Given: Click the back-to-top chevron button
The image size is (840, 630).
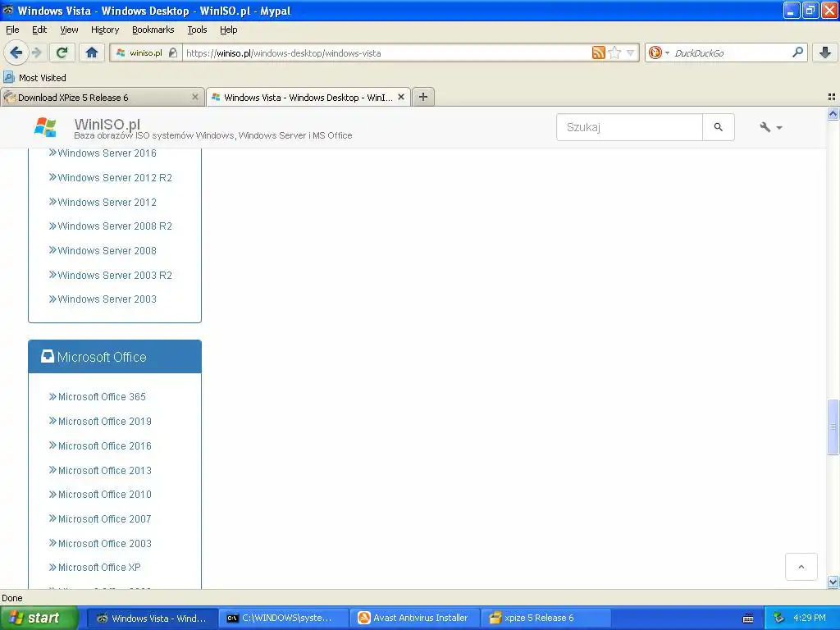Looking at the screenshot, I should point(801,567).
